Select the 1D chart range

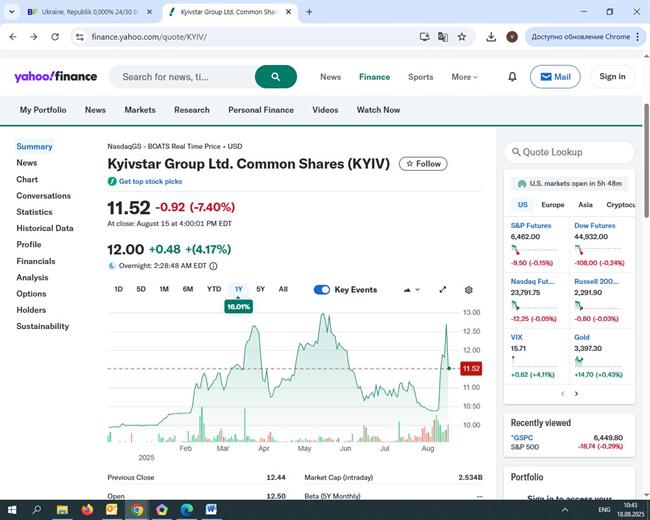pos(119,289)
